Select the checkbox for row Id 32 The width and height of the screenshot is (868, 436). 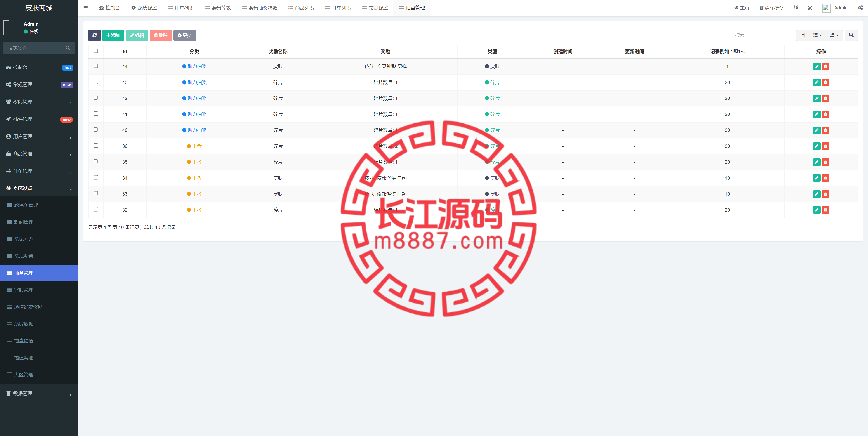click(96, 209)
